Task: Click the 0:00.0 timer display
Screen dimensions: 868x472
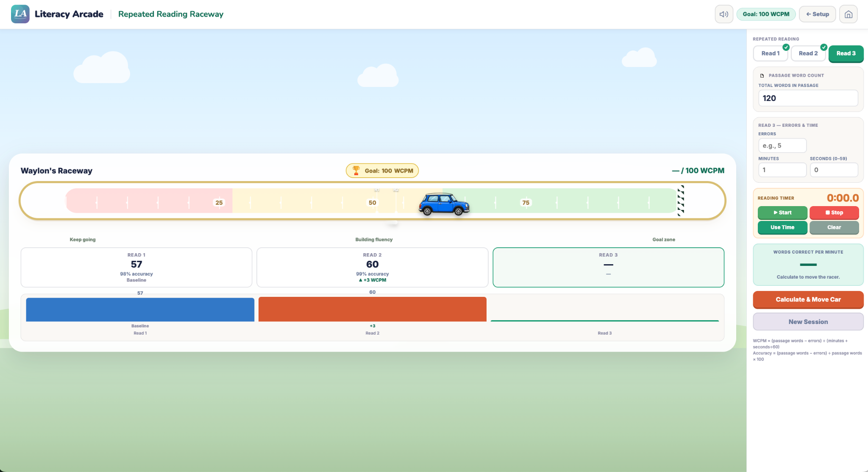Action: [x=843, y=198]
